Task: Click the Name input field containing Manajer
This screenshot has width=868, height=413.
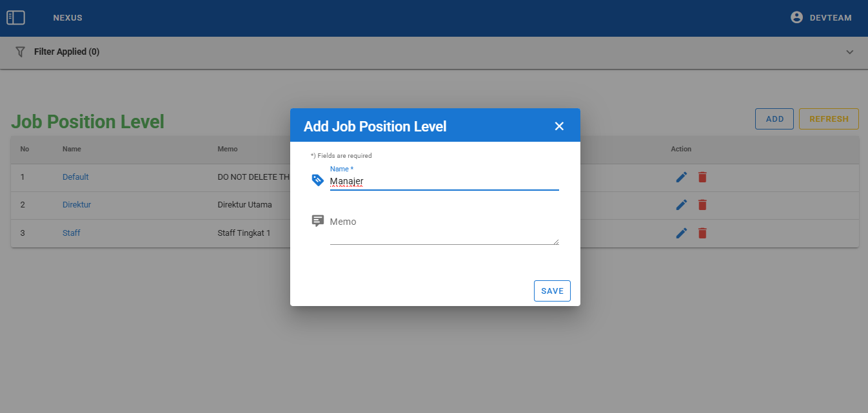Action: tap(444, 182)
